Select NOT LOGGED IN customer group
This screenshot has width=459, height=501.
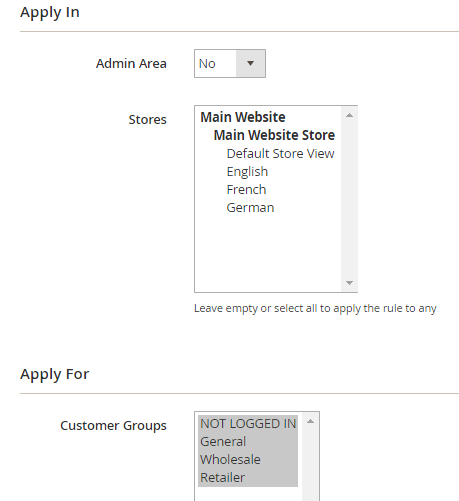(248, 424)
